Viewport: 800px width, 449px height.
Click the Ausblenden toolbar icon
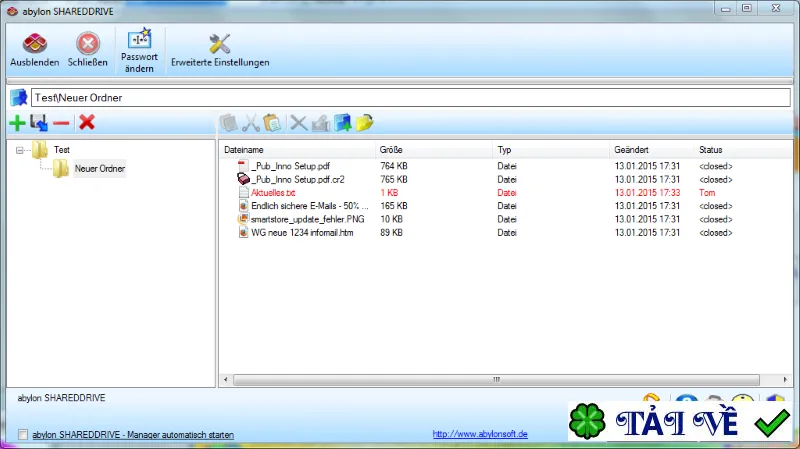(x=35, y=43)
